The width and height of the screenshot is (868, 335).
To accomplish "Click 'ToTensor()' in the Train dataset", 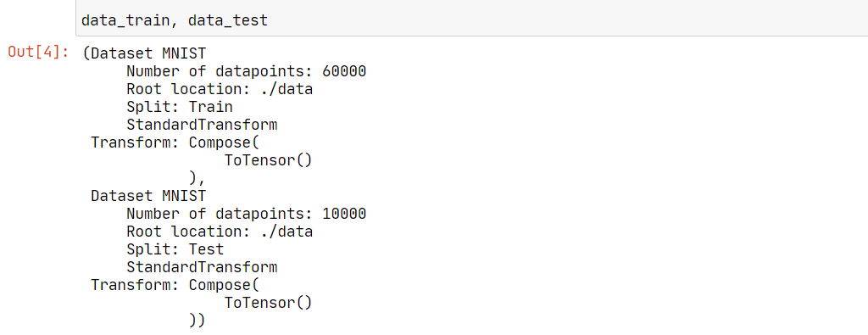I will coord(269,160).
